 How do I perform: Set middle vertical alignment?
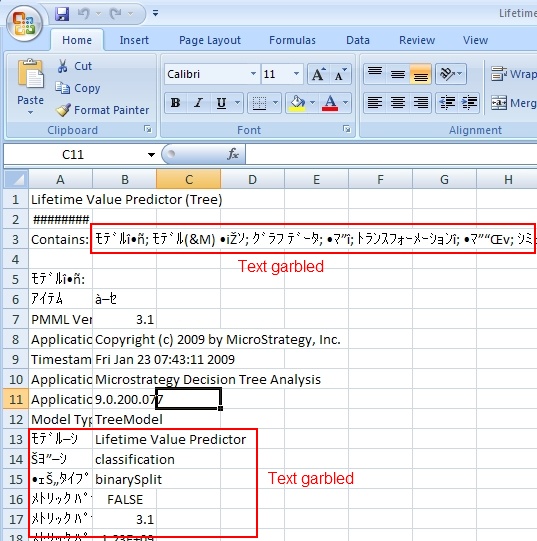398,73
